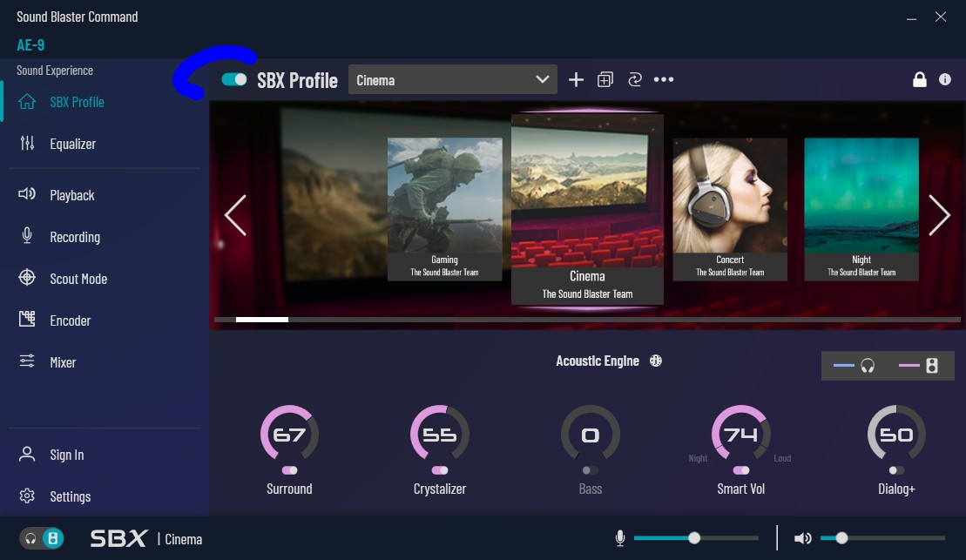Enable the Bass effect switch
This screenshot has width=966, height=560.
point(590,470)
